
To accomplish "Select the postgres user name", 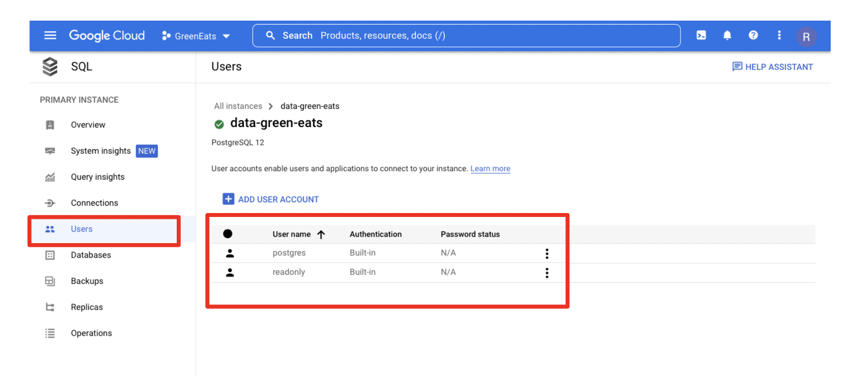I will tap(289, 253).
